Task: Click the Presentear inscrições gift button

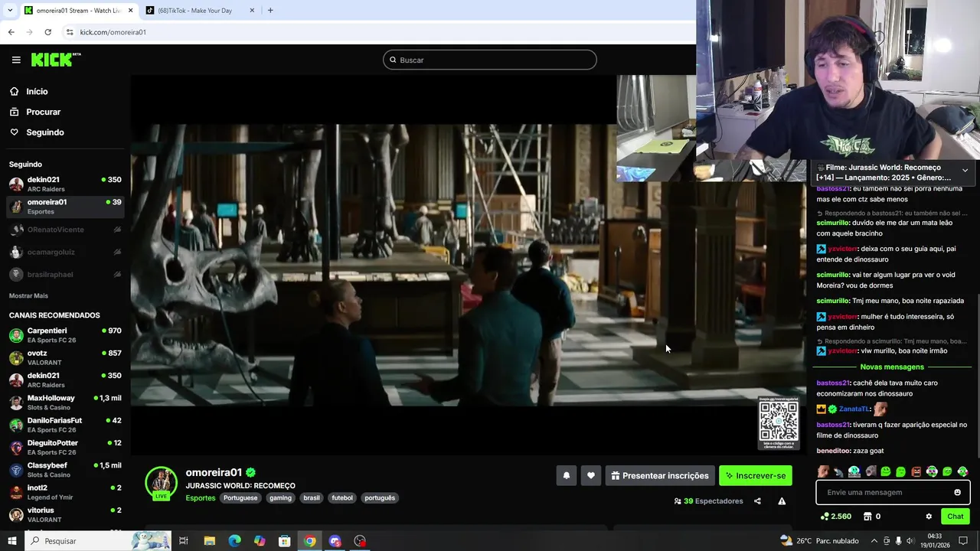Action: tap(660, 475)
